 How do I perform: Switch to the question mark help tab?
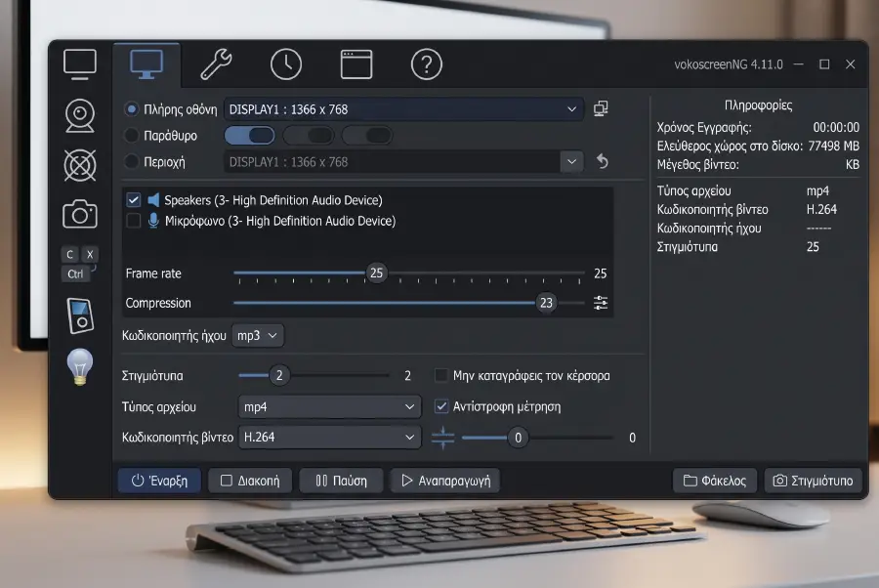tap(427, 64)
